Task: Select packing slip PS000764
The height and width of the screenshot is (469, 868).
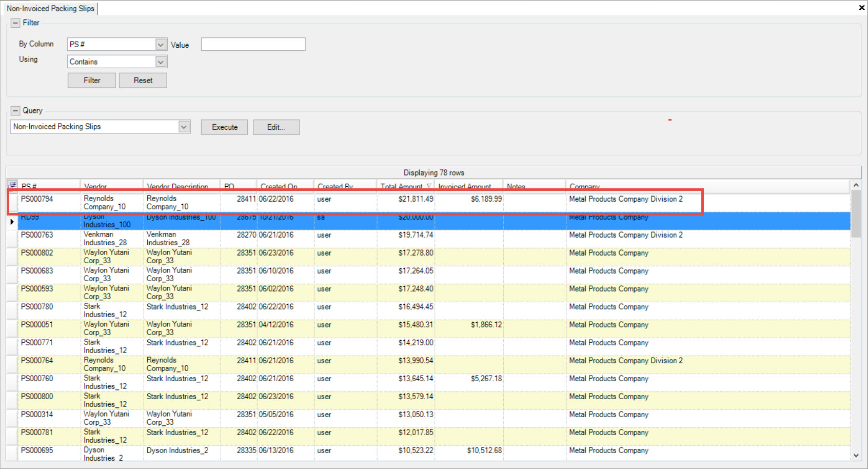Action: click(37, 361)
